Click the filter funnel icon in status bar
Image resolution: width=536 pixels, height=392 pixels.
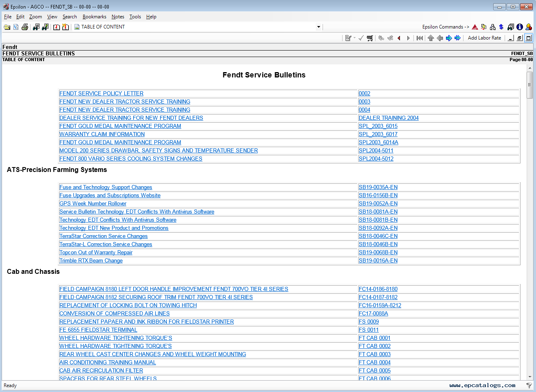(x=529, y=385)
